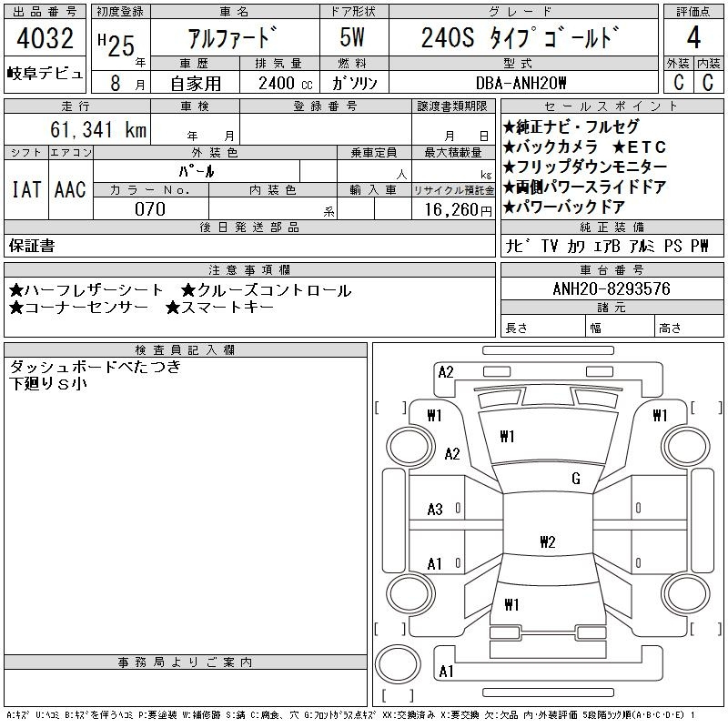The image size is (728, 728).
Task: Click the 長さ dimension field
Action: [x=542, y=326]
